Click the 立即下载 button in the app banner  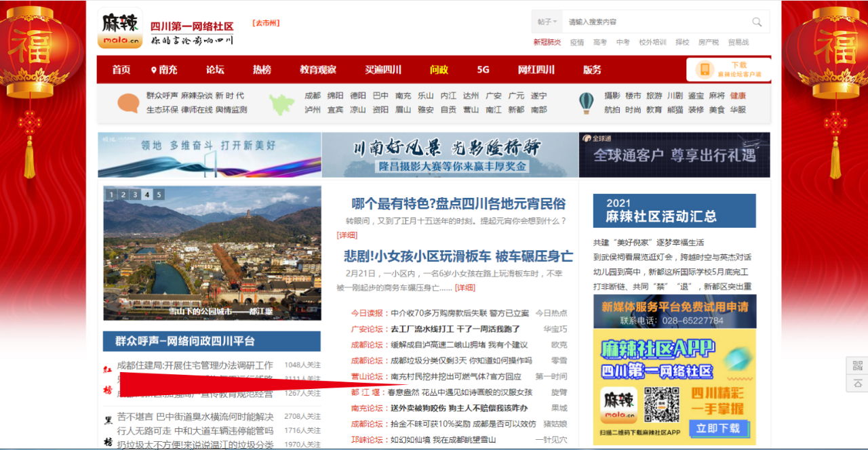717,428
